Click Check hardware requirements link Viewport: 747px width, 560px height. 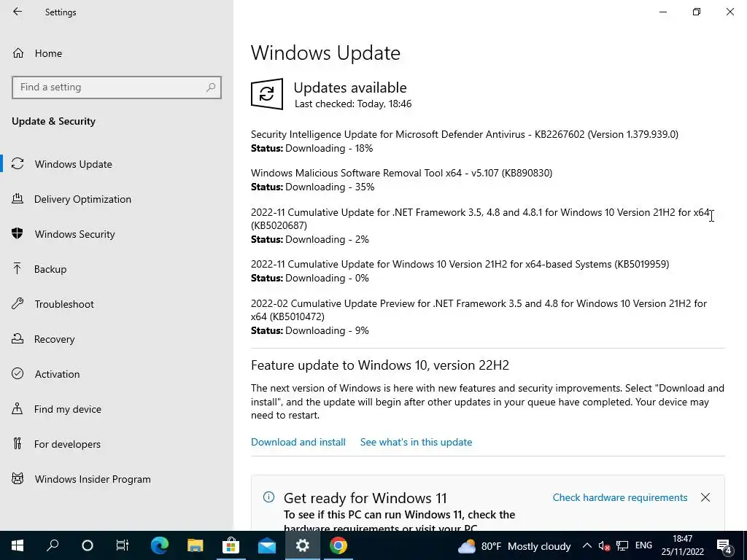pos(620,497)
